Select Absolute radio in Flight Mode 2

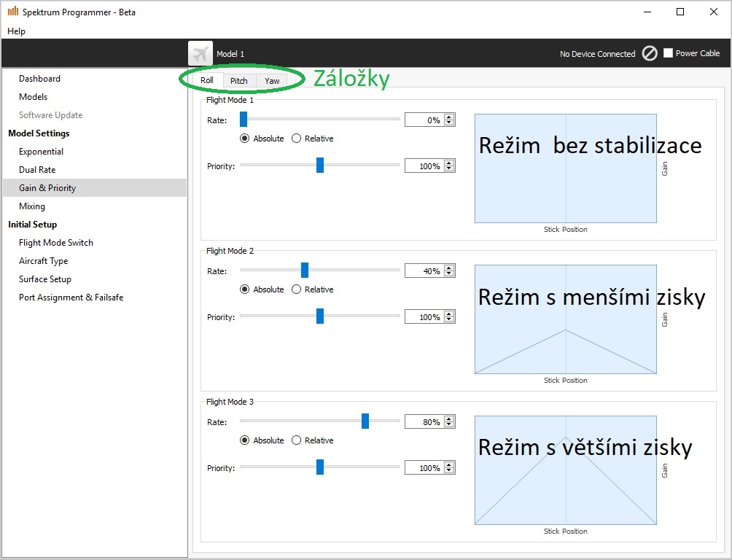245,289
